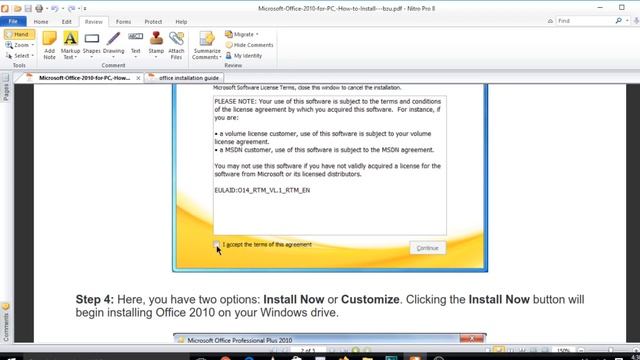Viewport: 640px width, 360px height.
Task: Click the Migrate comments button
Action: [241, 34]
